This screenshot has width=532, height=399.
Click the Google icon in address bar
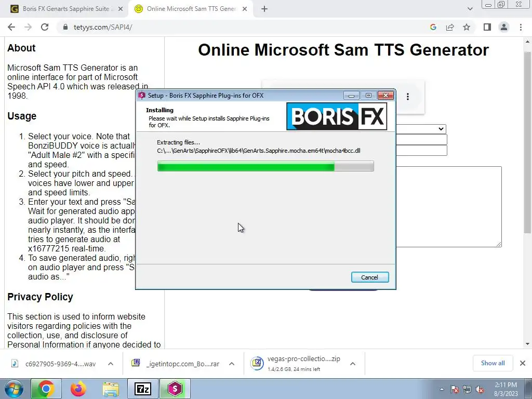pos(433,27)
